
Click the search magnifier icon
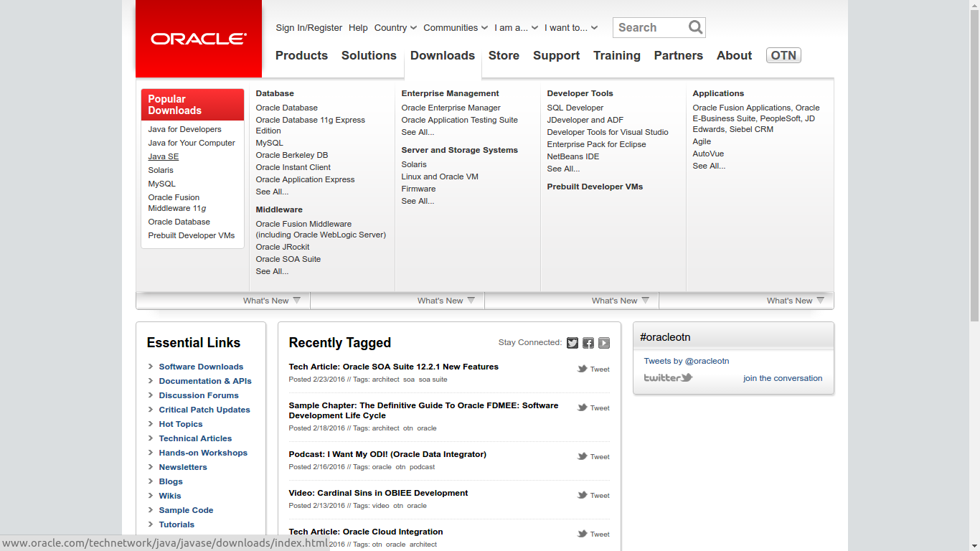tap(695, 27)
